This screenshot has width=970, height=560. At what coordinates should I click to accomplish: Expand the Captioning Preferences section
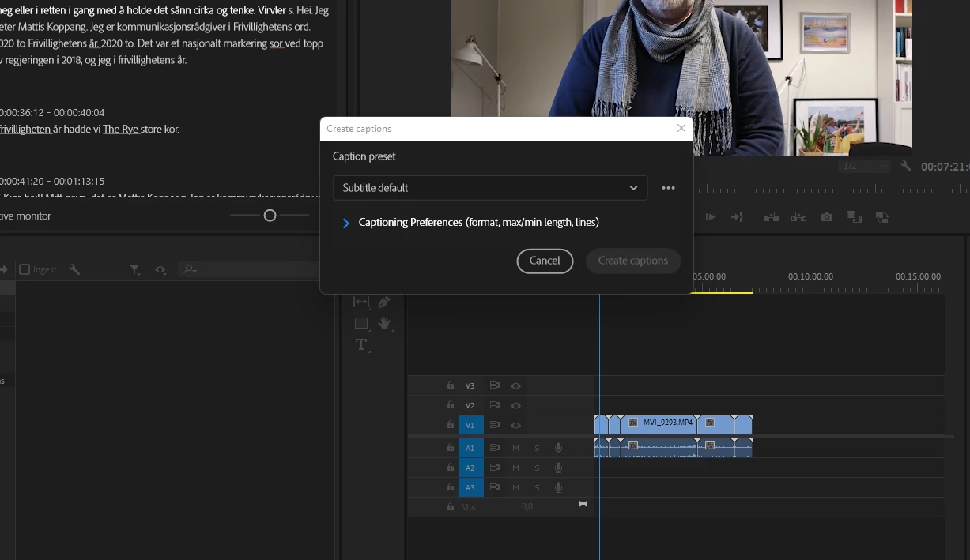click(x=345, y=223)
